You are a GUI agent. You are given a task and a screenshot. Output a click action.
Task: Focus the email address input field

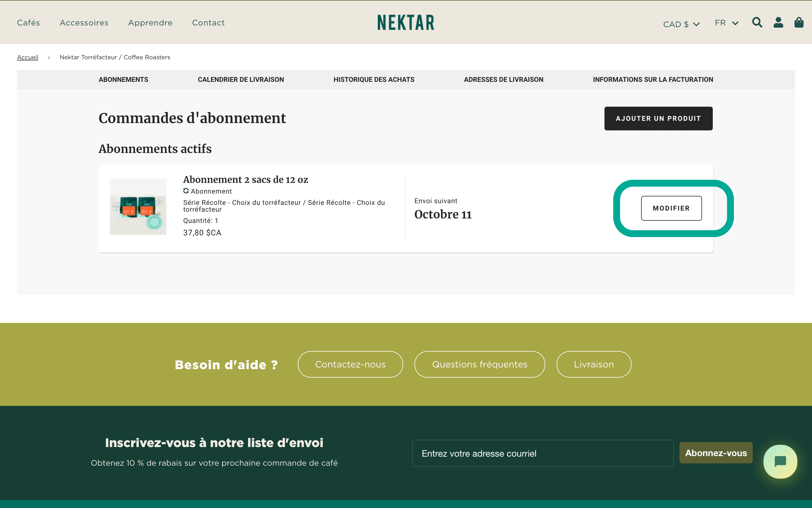pyautogui.click(x=542, y=453)
